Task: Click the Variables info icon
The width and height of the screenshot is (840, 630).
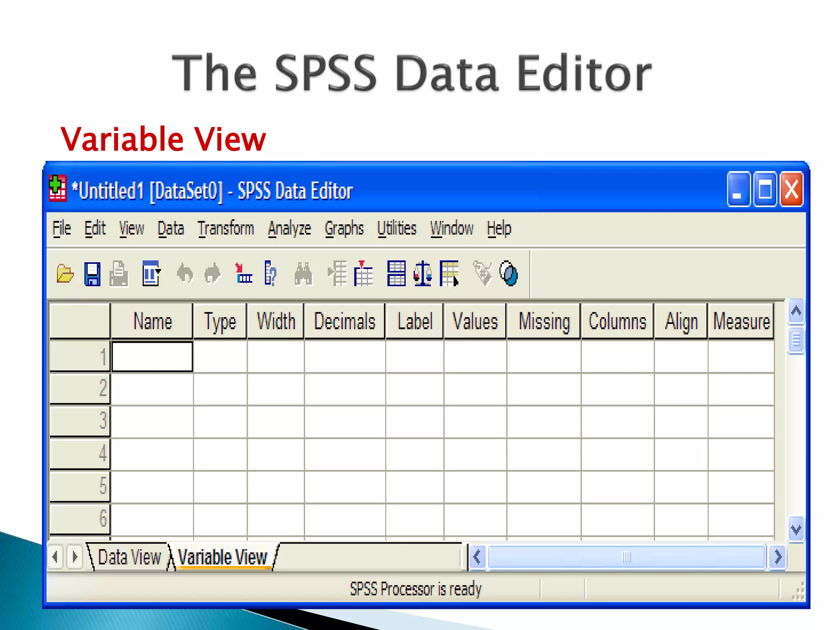Action: point(270,273)
